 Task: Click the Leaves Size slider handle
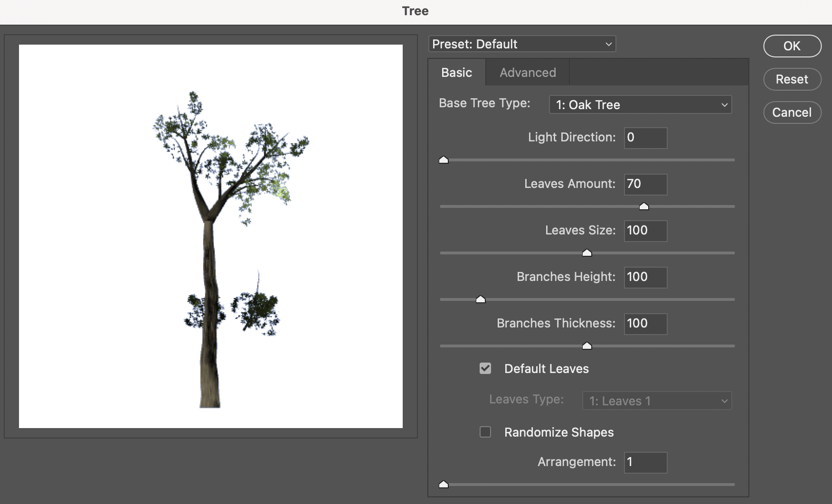586,253
